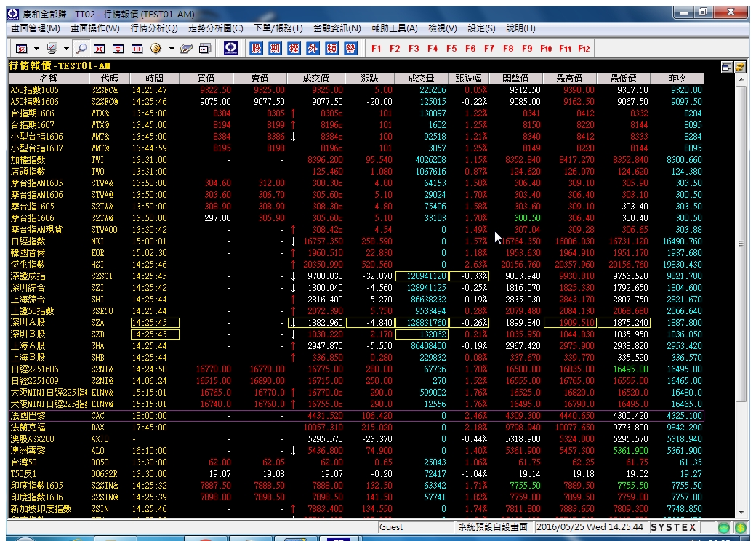Open the 下單/帳務(T) menu
This screenshot has height=541, width=756.
click(278, 28)
